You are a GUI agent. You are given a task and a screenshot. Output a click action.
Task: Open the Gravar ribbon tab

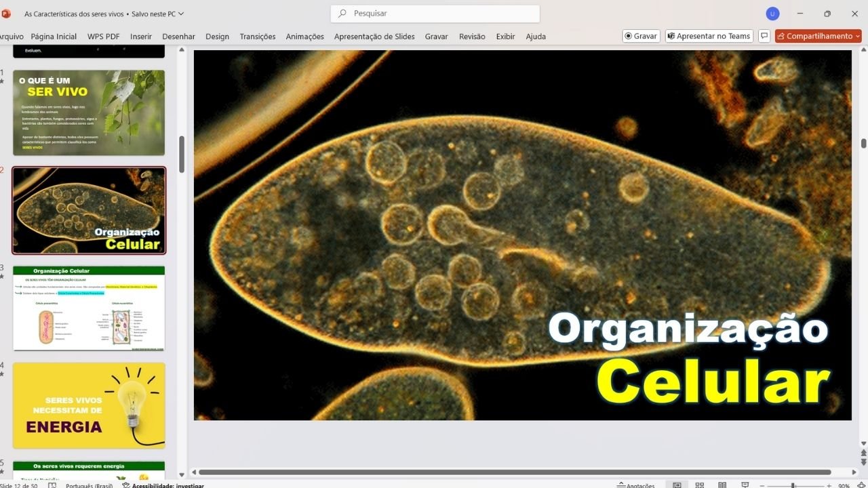pos(437,37)
